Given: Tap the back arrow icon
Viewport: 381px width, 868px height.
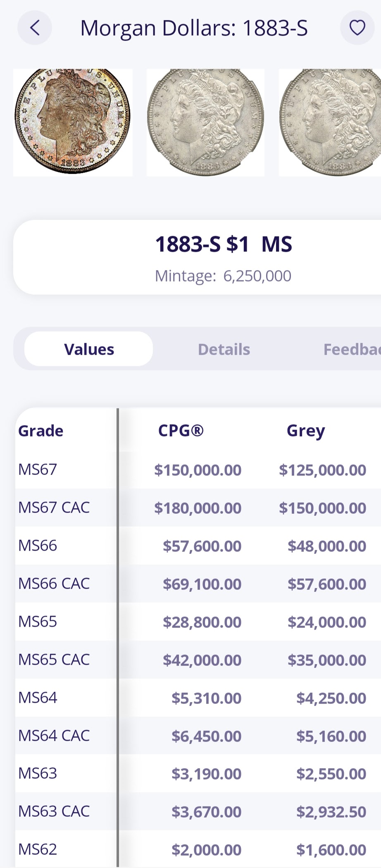Looking at the screenshot, I should tap(35, 28).
